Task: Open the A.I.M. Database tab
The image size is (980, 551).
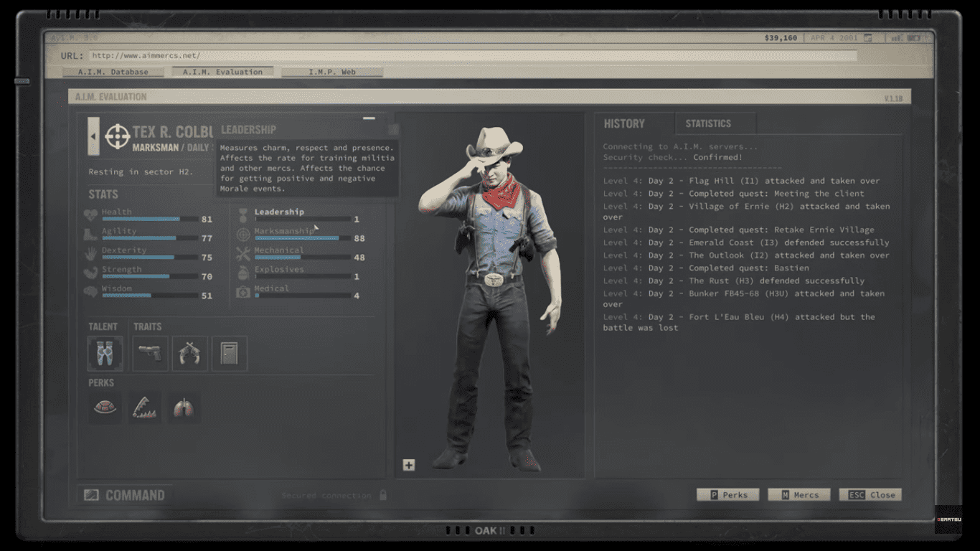Action: (x=112, y=72)
